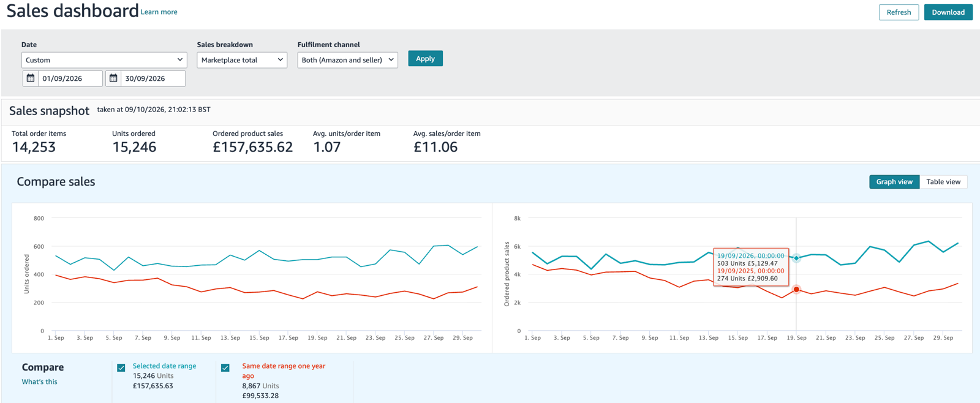Click the Compare sales heading
The height and width of the screenshot is (403, 980).
click(56, 182)
